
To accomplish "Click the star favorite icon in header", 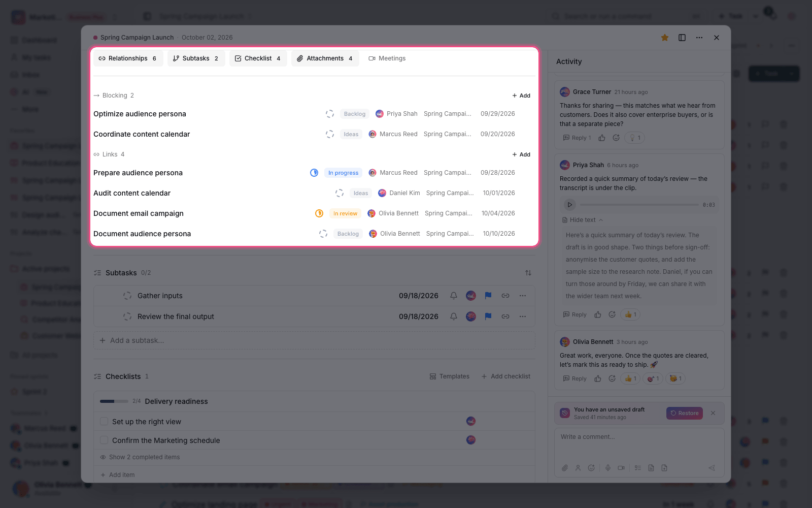I will (665, 38).
